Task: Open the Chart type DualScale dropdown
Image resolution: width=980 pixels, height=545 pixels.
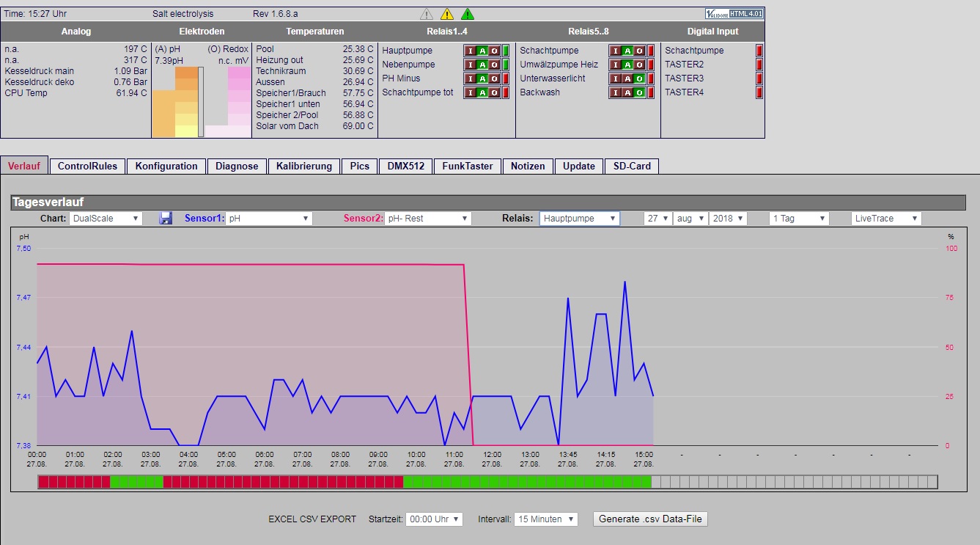Action: 106,219
